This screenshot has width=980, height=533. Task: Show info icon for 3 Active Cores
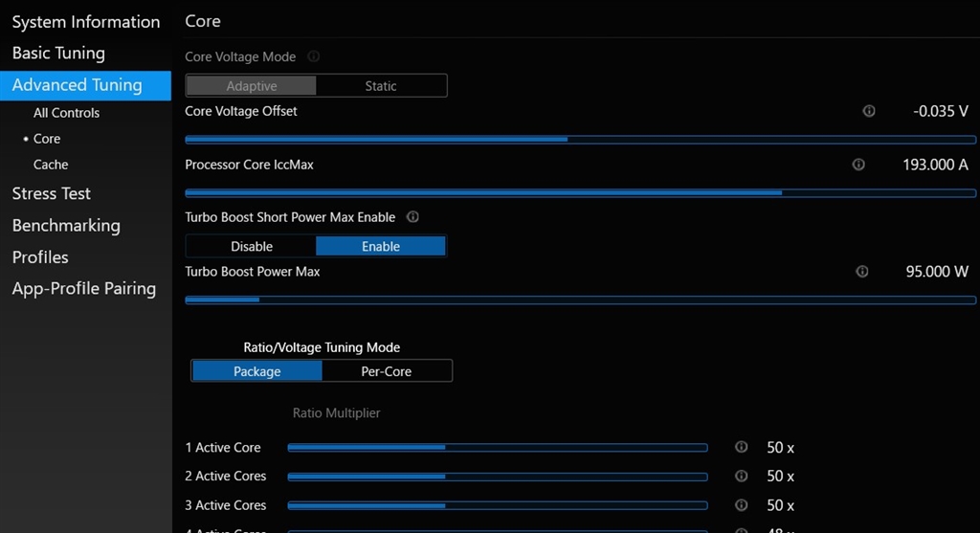[x=742, y=504]
